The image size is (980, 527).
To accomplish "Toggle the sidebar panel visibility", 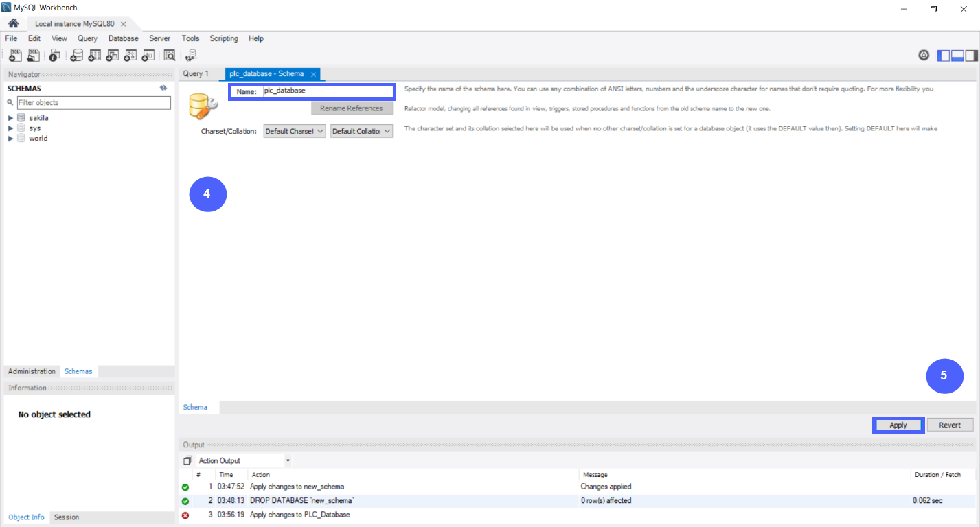I will point(944,55).
